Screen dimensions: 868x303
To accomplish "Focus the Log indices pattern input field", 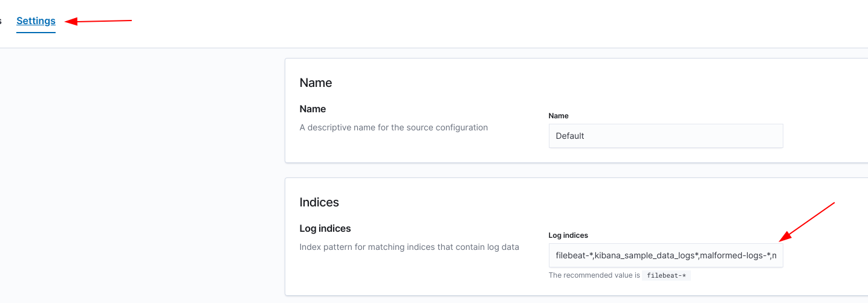I will [665, 256].
